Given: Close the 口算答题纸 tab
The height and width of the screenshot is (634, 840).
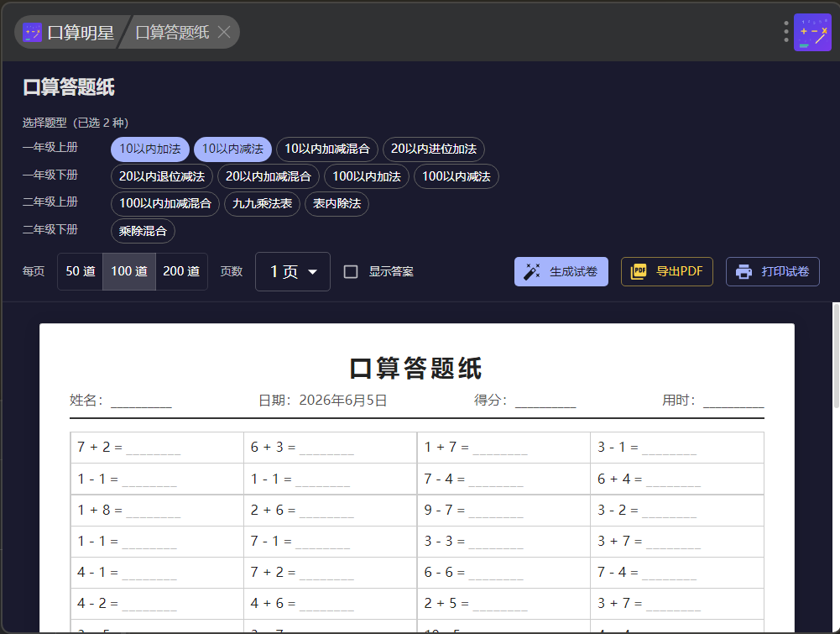Looking at the screenshot, I should pos(224,33).
